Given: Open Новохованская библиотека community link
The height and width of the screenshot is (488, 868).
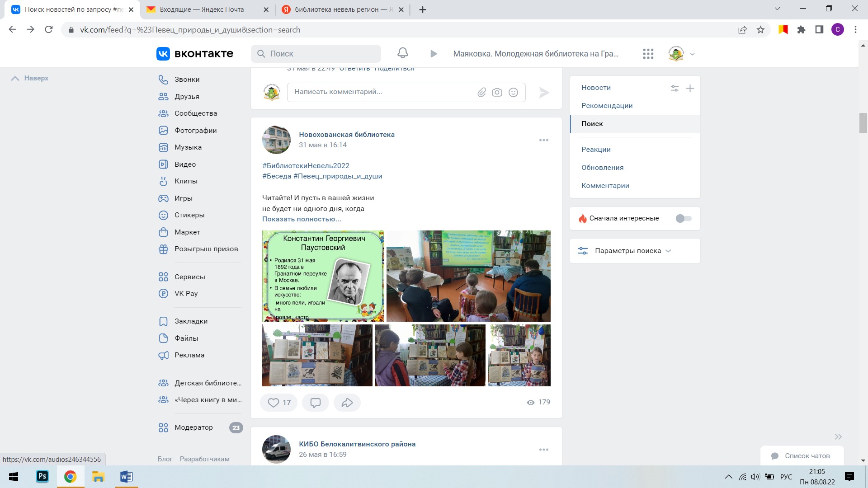Looking at the screenshot, I should (x=347, y=135).
